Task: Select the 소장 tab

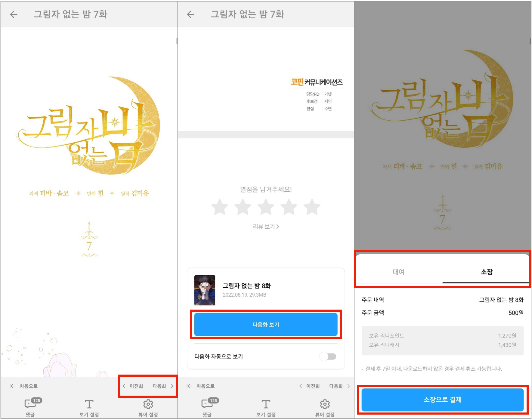Action: [487, 272]
